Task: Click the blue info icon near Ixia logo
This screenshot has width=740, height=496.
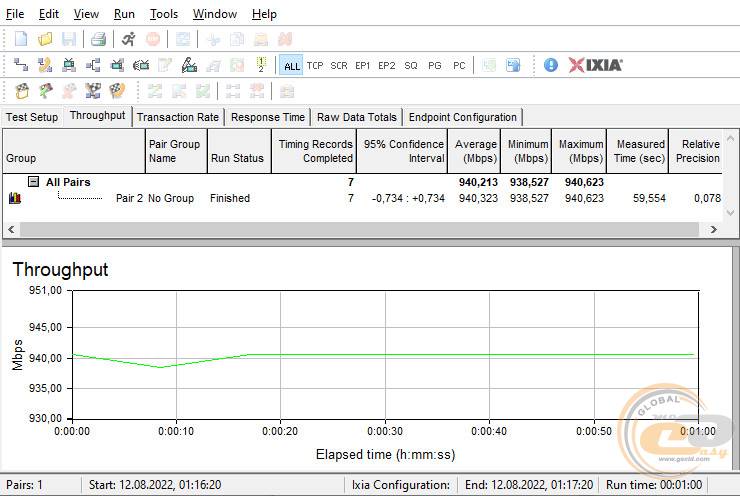Action: click(x=550, y=65)
